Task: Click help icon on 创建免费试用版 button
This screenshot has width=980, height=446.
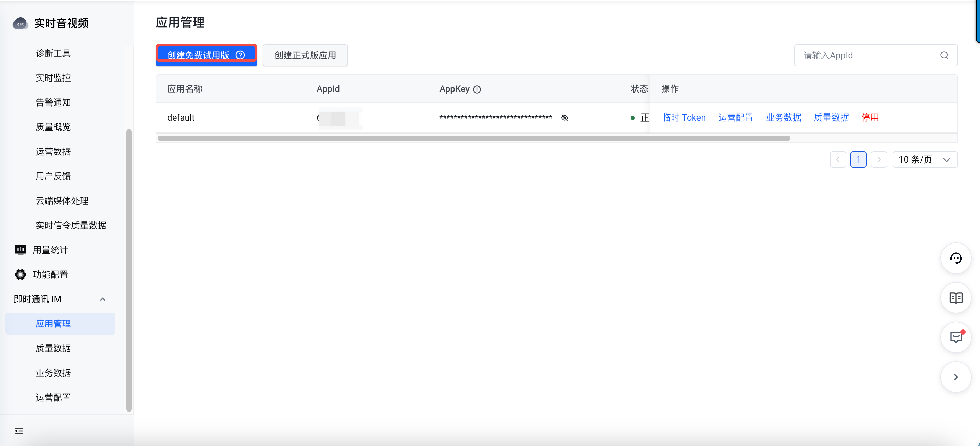Action: [240, 55]
